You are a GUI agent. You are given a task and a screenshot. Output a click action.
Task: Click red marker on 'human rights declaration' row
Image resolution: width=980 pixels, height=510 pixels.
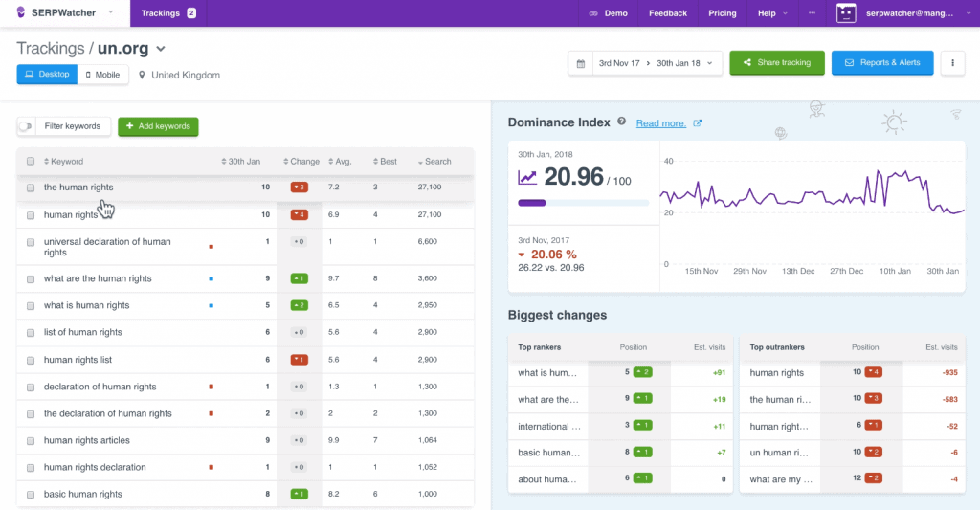pos(212,468)
